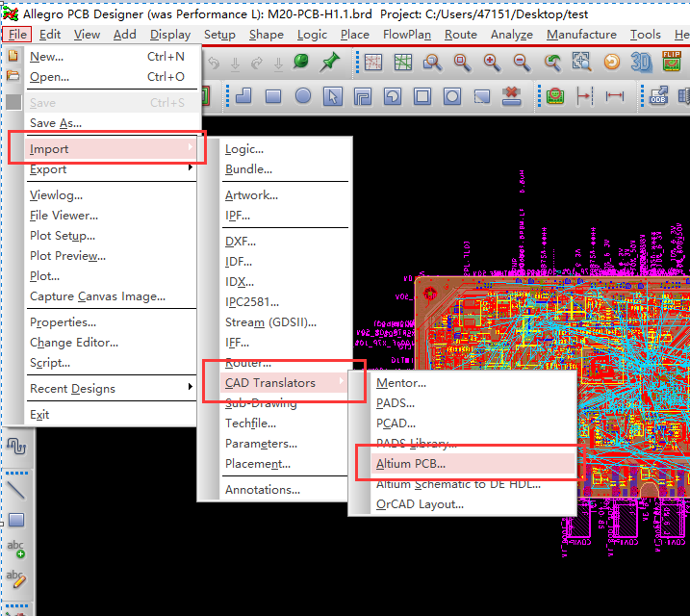Image resolution: width=690 pixels, height=616 pixels.
Task: Click the add rectangle tool in left toolbar
Action: 16,520
